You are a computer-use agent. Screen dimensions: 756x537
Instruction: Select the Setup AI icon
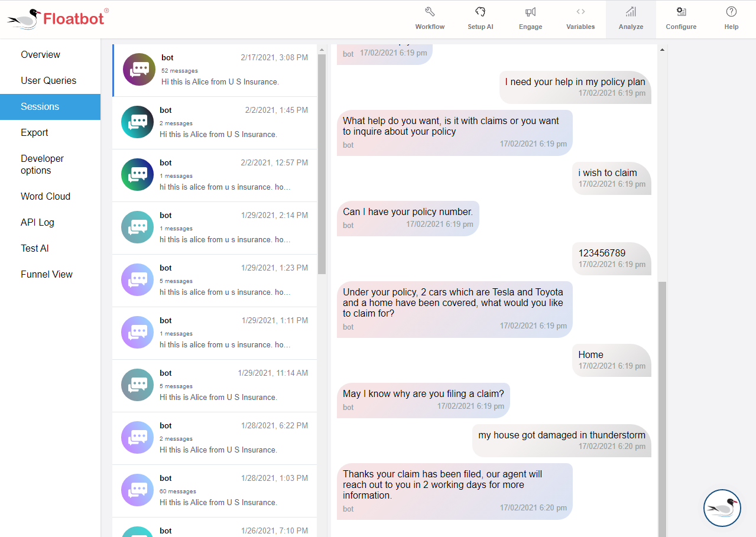[x=480, y=18]
